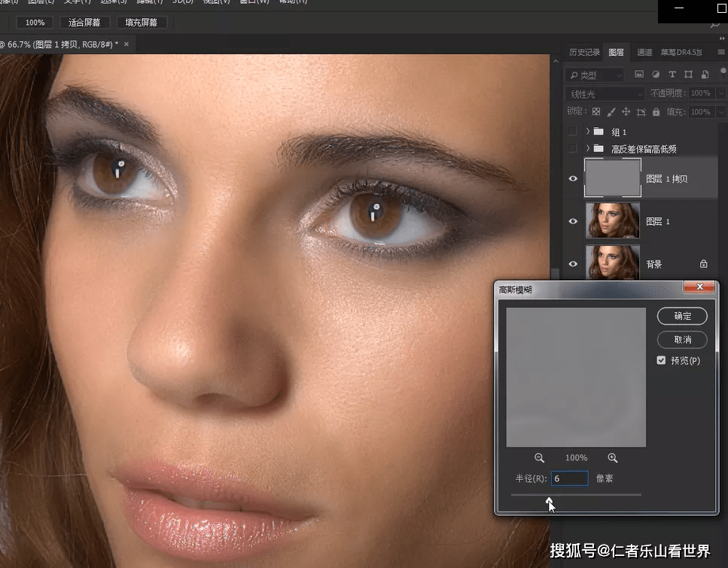Click the folder icon of 组 1
Image resolution: width=728 pixels, height=568 pixels.
click(x=599, y=132)
